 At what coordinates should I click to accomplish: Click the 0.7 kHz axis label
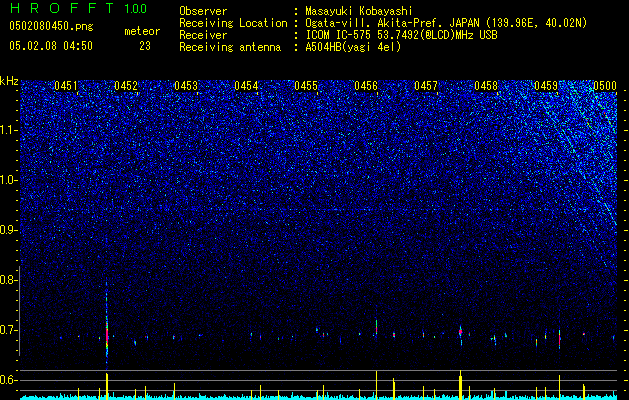(9, 330)
